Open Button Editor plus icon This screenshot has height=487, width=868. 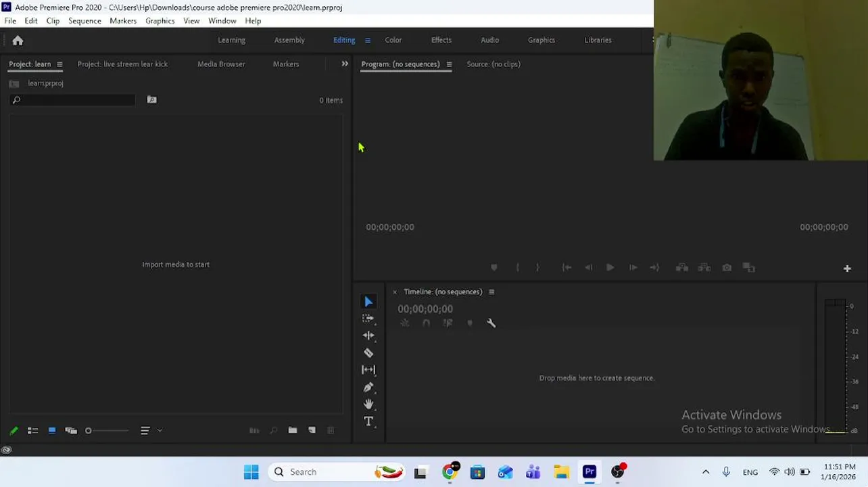tap(847, 269)
